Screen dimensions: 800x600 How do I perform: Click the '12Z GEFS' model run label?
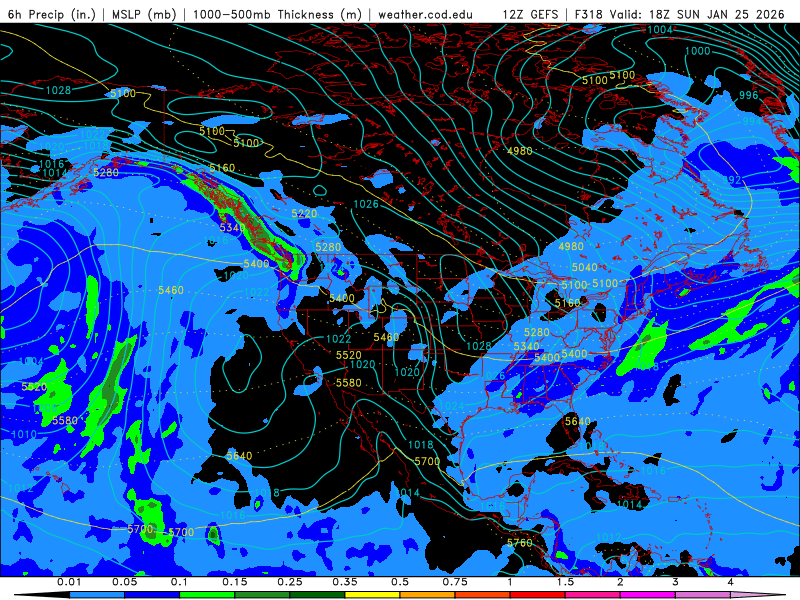point(530,14)
